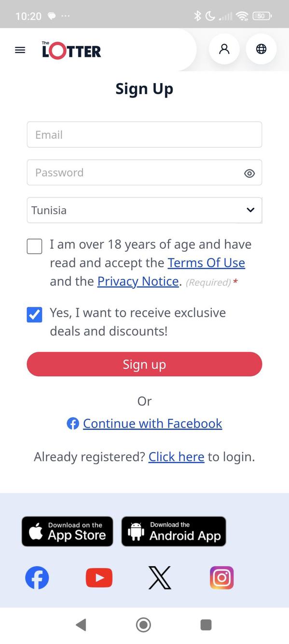Open Instagram from the footer
The width and height of the screenshot is (289, 644).
(221, 577)
